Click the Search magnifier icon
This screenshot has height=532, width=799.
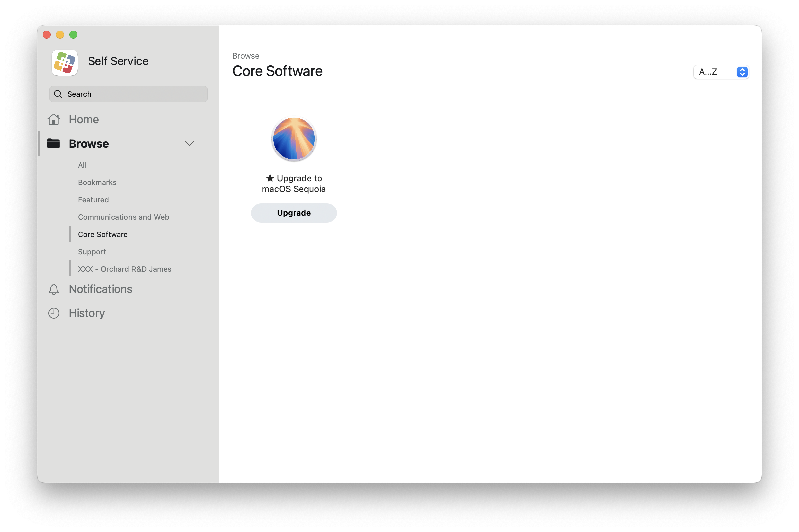(x=58, y=94)
